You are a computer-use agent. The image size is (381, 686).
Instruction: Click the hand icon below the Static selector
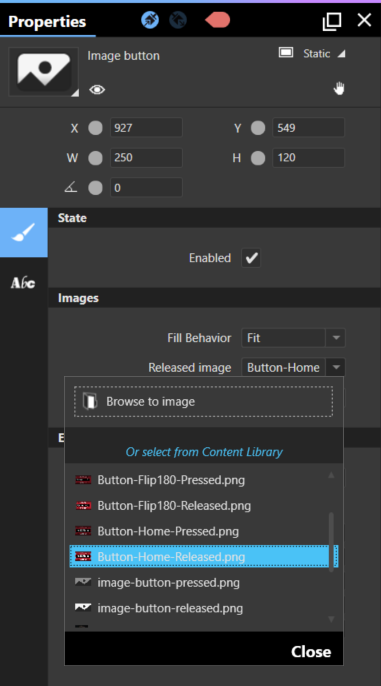[339, 89]
